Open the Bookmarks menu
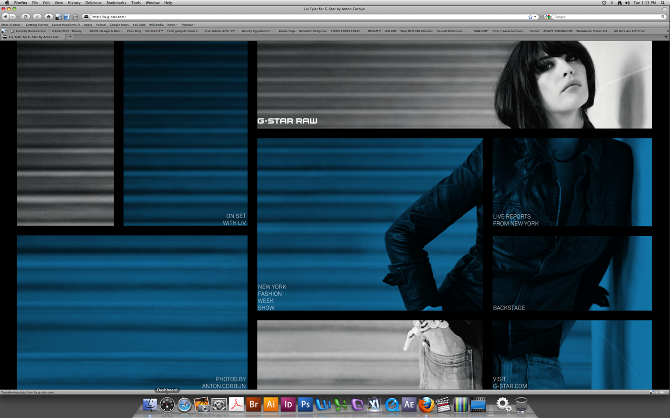This screenshot has width=670, height=418. pos(116,3)
